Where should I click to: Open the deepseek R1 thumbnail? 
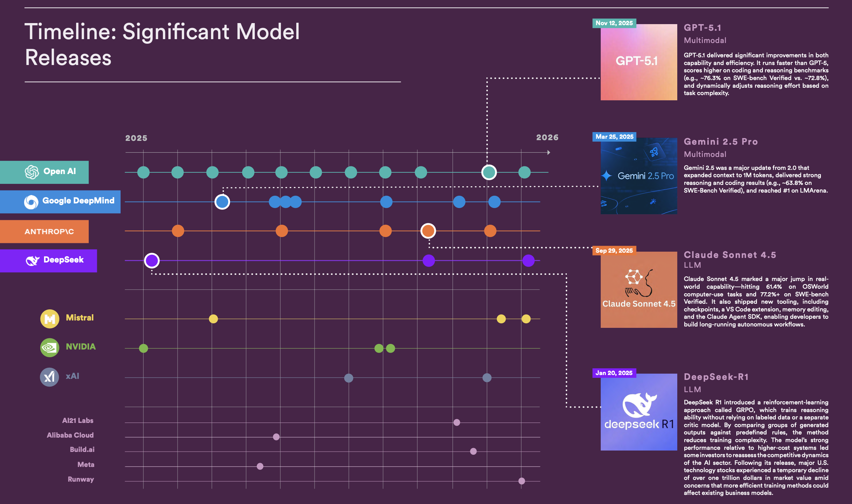(x=638, y=412)
